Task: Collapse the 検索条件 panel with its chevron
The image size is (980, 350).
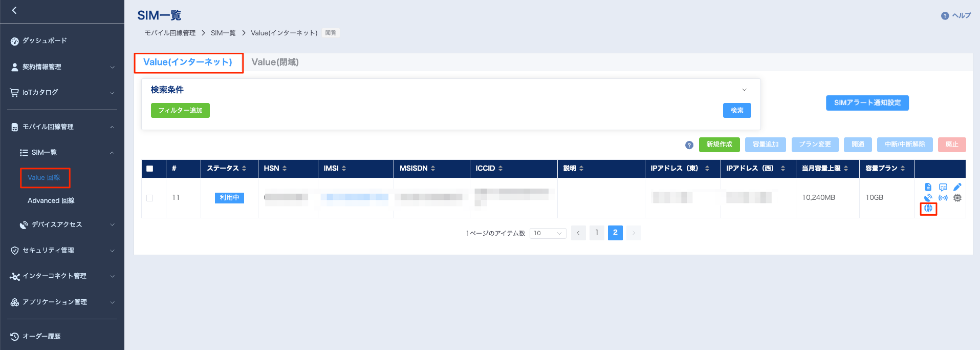Action: point(745,90)
